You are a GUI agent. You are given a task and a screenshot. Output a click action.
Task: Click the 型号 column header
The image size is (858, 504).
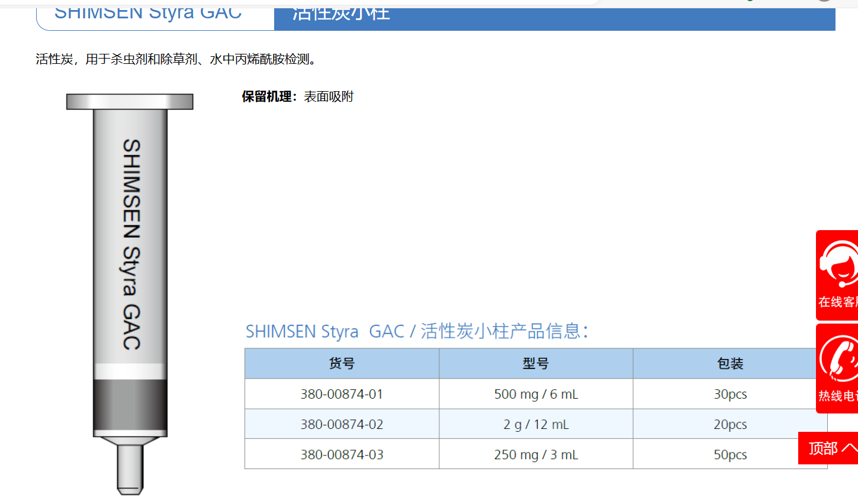point(536,364)
